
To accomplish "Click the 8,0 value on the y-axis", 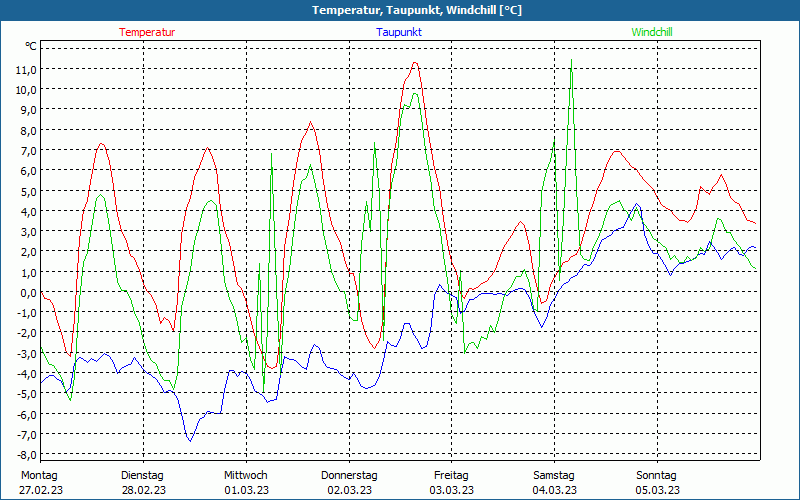I will (28, 131).
